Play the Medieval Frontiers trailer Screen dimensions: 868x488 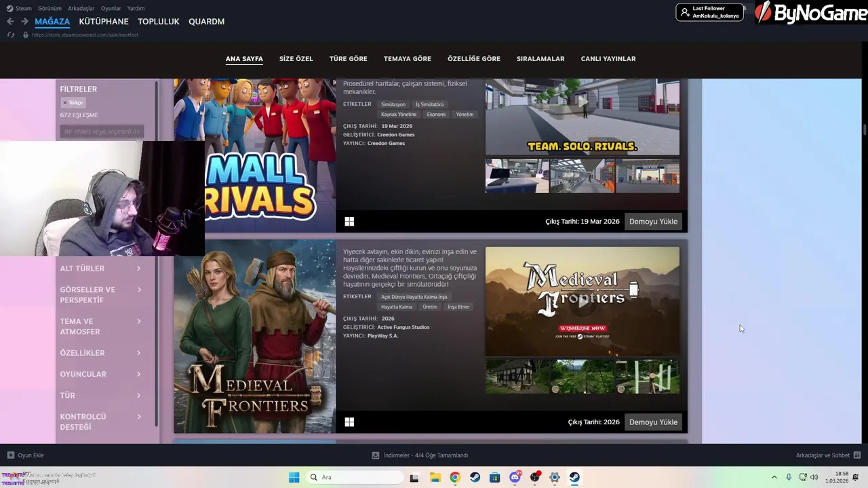point(583,302)
